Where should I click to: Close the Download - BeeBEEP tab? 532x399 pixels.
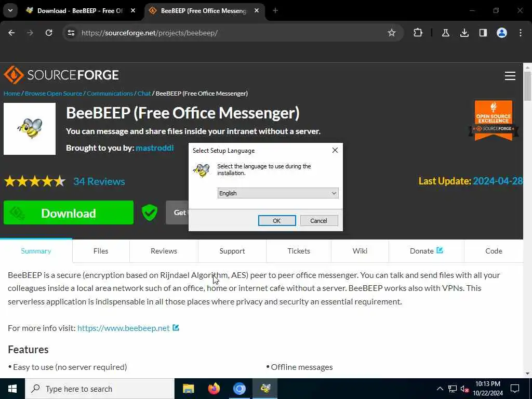(133, 10)
